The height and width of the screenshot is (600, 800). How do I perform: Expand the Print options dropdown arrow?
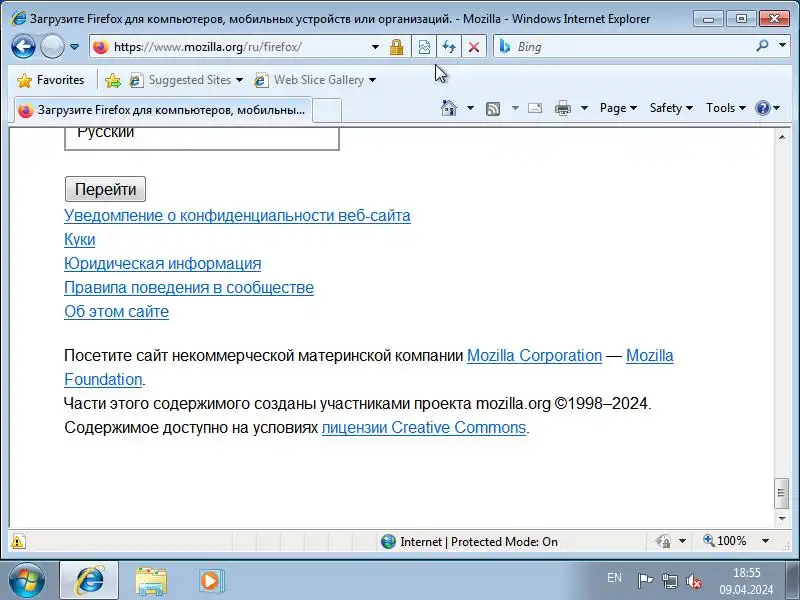[x=585, y=108]
